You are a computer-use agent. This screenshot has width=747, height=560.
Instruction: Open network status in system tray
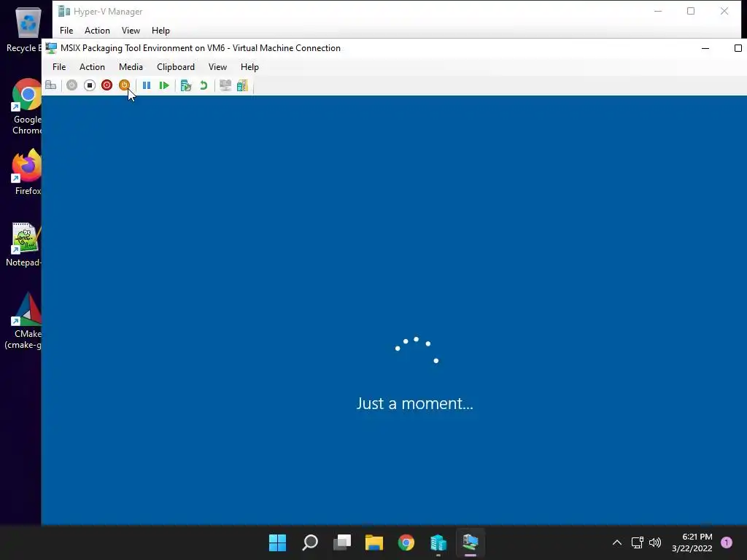tap(637, 542)
